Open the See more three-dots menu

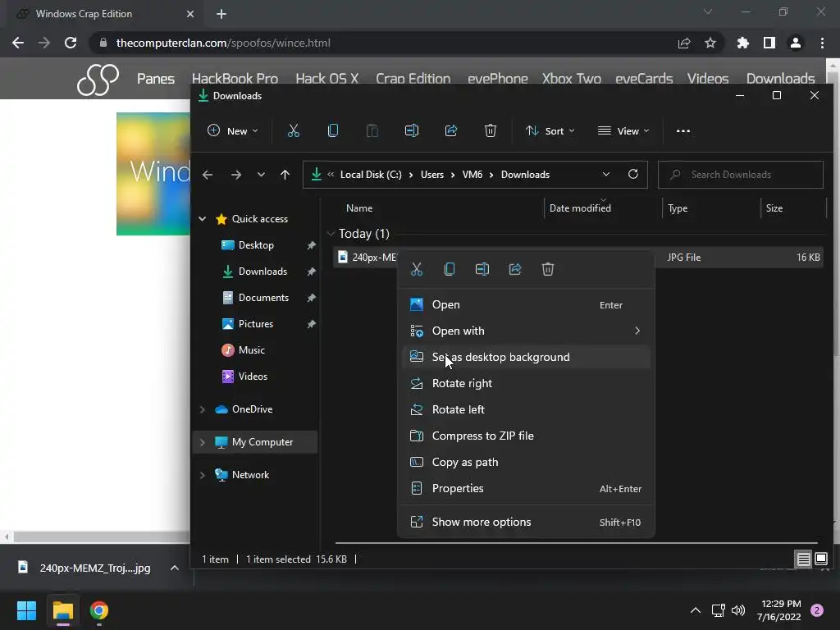(683, 130)
